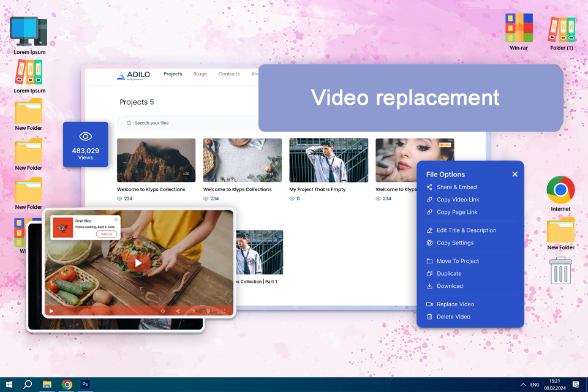This screenshot has width=588, height=392.
Task: Open My Project That Is Empty thumbnail
Action: [x=328, y=160]
